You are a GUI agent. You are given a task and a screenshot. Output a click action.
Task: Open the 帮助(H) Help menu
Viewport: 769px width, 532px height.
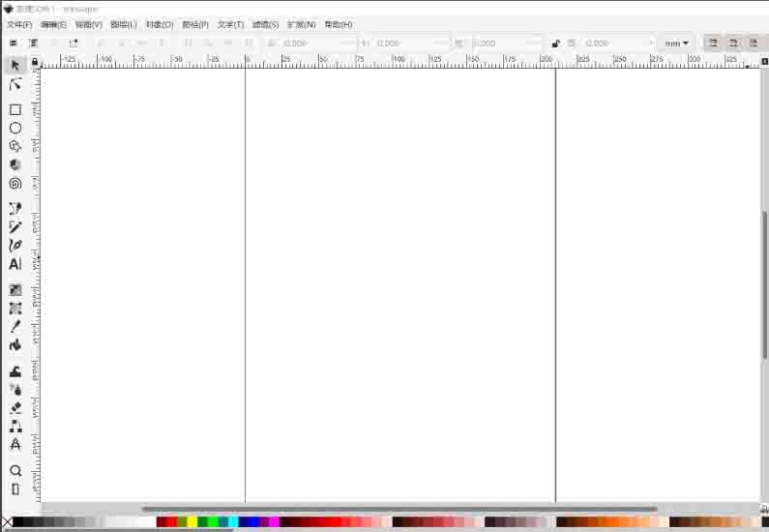click(x=339, y=24)
